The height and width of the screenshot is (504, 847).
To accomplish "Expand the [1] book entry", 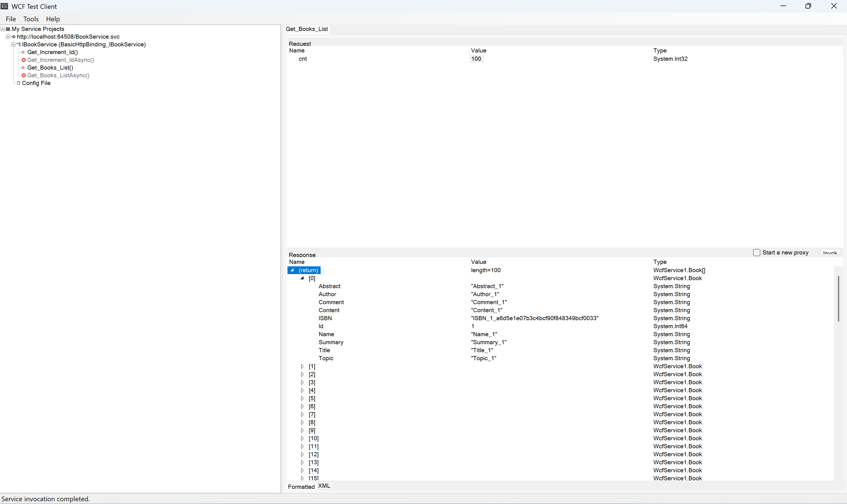I will [x=302, y=367].
